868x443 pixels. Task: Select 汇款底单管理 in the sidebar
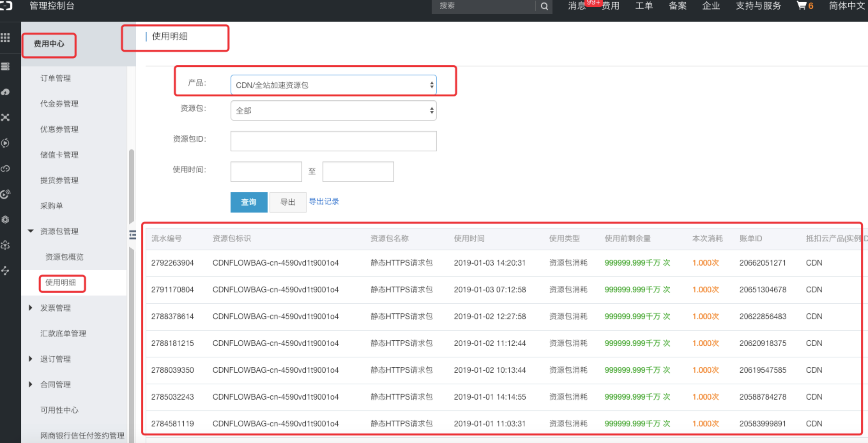63,334
